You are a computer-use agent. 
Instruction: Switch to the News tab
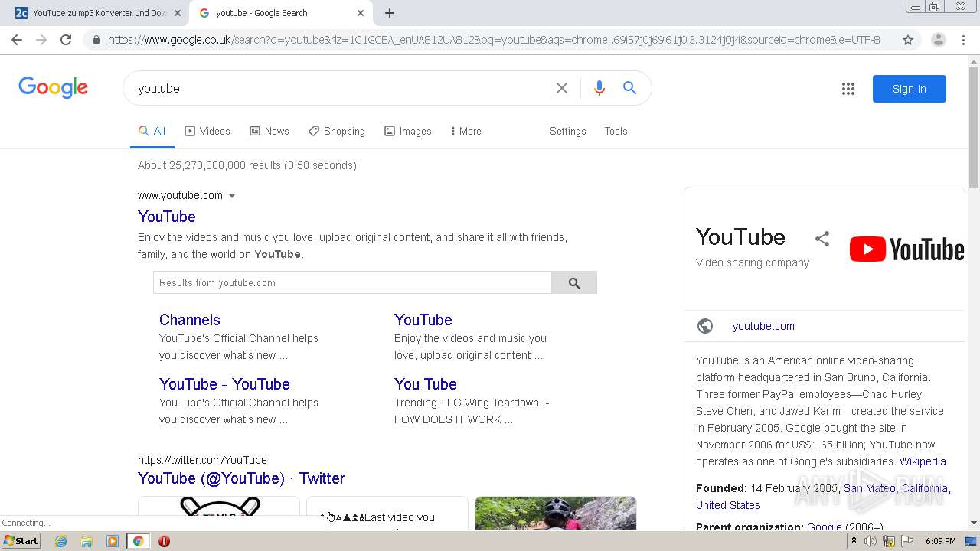pos(269,131)
